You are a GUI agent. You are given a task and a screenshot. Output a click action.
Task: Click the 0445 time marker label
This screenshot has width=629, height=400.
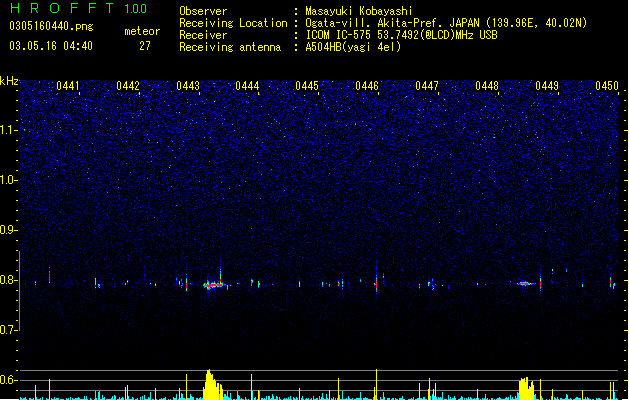click(307, 86)
